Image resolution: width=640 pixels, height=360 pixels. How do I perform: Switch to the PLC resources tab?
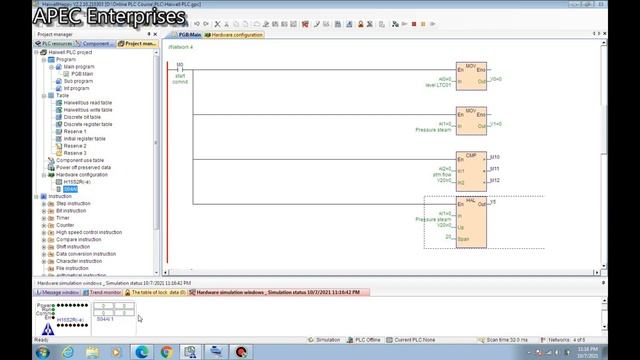[54, 43]
